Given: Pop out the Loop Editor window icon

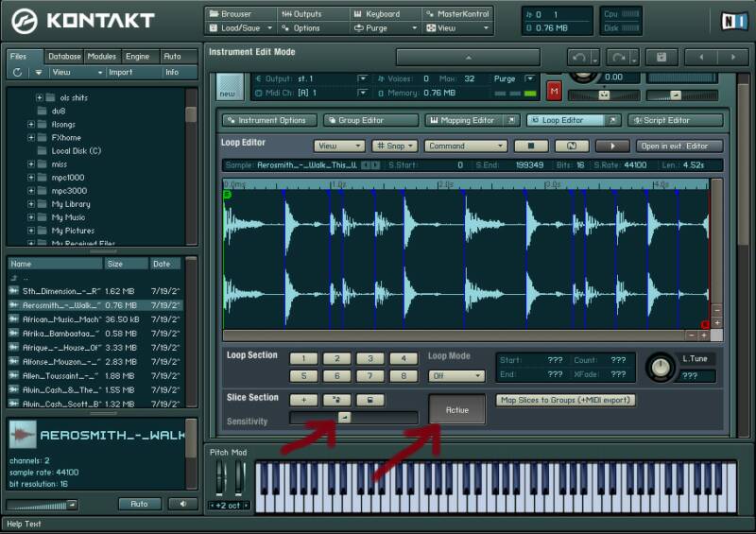Looking at the screenshot, I should coord(612,120).
